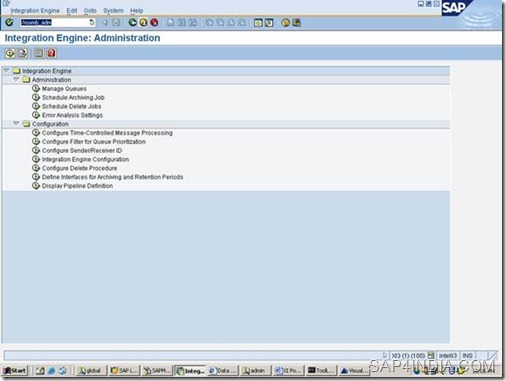
Task: Open the SAPM... taskbar button
Action: pos(156,370)
